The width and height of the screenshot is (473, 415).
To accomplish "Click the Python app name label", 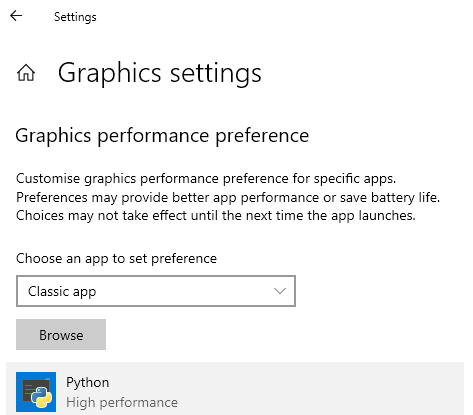I will pyautogui.click(x=88, y=382).
